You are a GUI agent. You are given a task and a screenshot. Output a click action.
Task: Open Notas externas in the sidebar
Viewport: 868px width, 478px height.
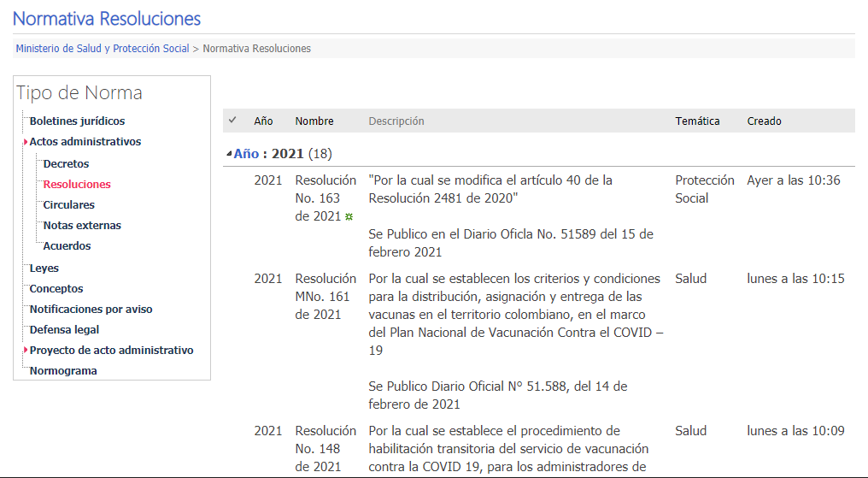click(82, 226)
